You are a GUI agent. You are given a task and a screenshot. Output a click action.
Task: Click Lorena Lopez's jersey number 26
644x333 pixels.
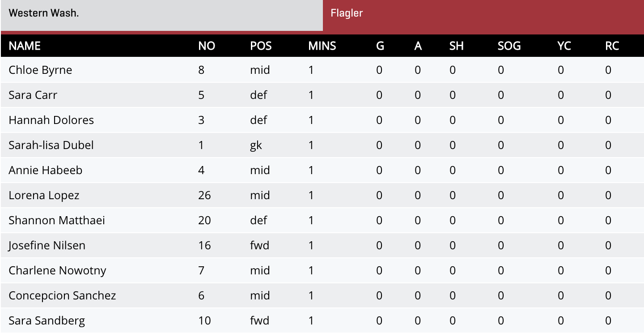pos(204,195)
